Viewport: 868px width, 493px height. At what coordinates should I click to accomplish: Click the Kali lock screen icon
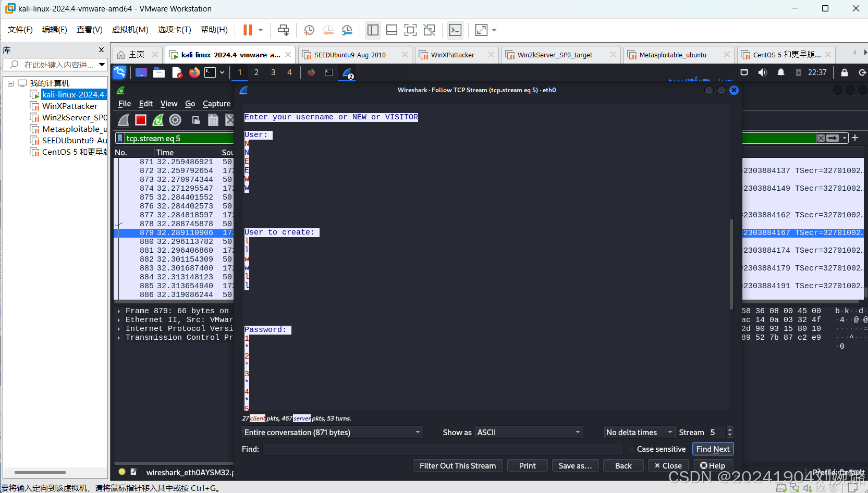point(845,72)
